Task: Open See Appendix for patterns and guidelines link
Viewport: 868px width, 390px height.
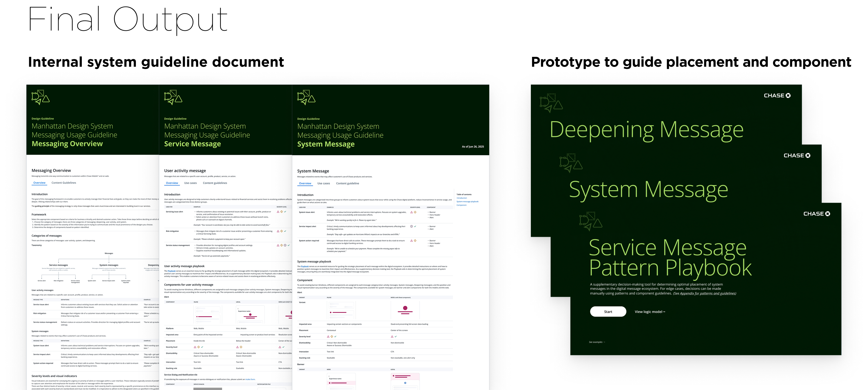Action: point(705,293)
